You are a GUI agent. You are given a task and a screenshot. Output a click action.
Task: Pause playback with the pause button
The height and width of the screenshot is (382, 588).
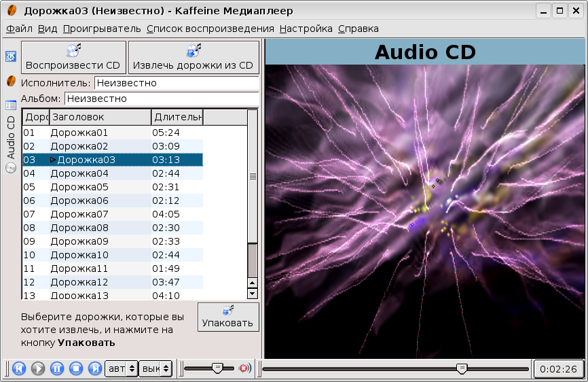coord(57,368)
